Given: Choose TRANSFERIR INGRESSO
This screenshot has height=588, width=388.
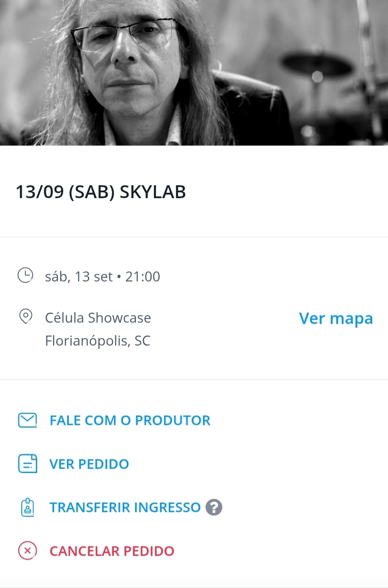Looking at the screenshot, I should pyautogui.click(x=125, y=507).
